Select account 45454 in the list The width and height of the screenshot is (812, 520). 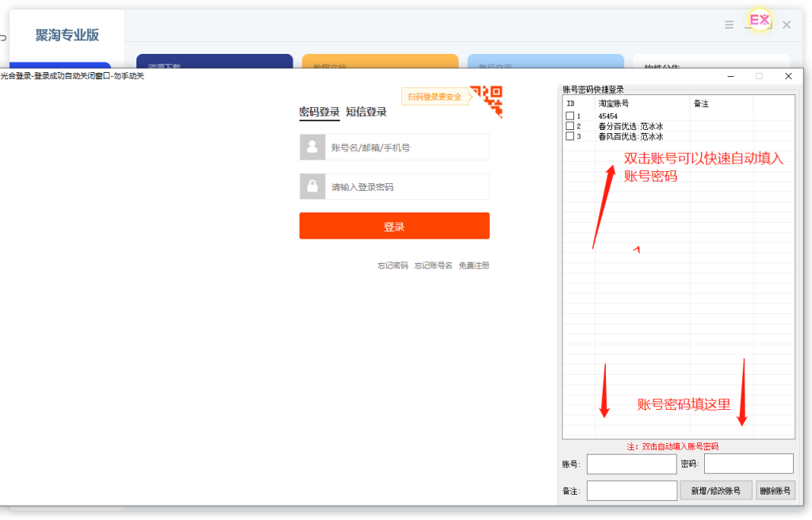tap(608, 116)
